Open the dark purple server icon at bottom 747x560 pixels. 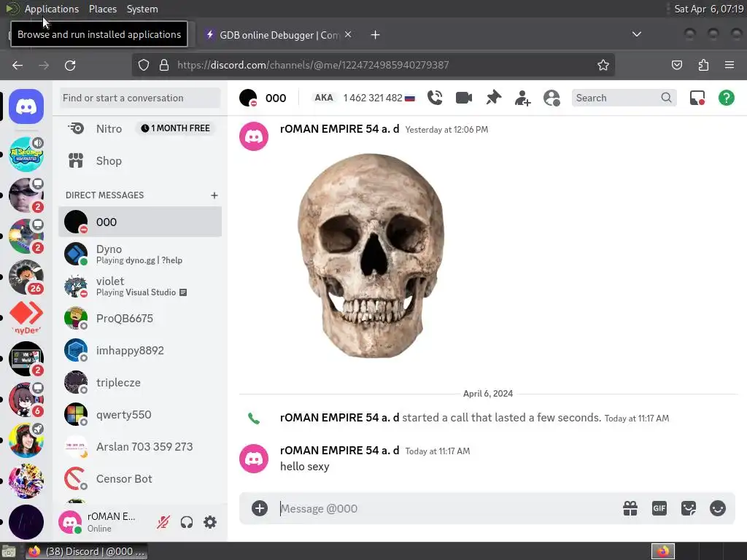coord(26,522)
